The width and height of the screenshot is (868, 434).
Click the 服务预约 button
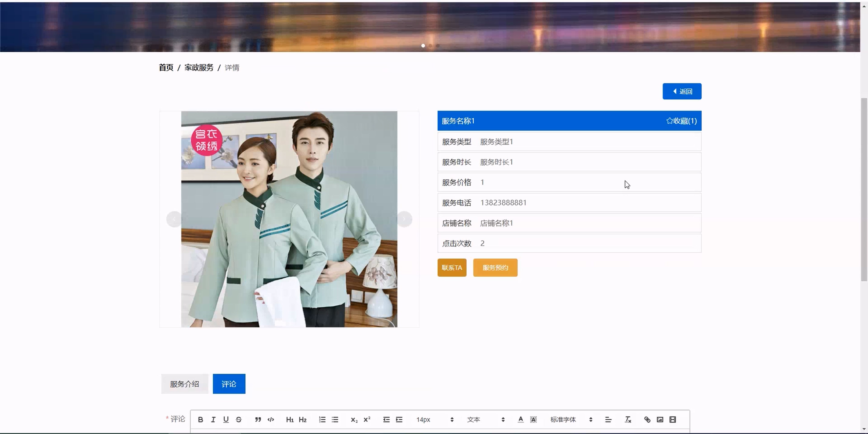(x=495, y=268)
